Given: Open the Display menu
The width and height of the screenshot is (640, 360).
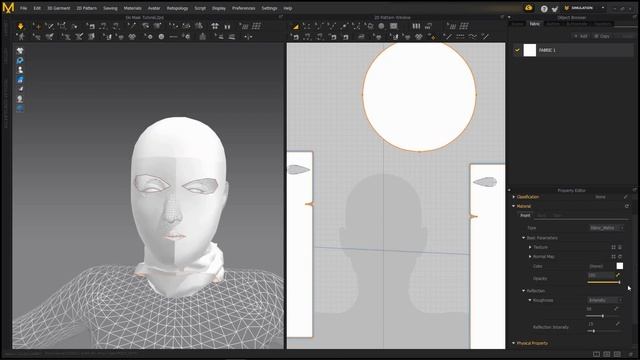Looking at the screenshot, I should 219,8.
